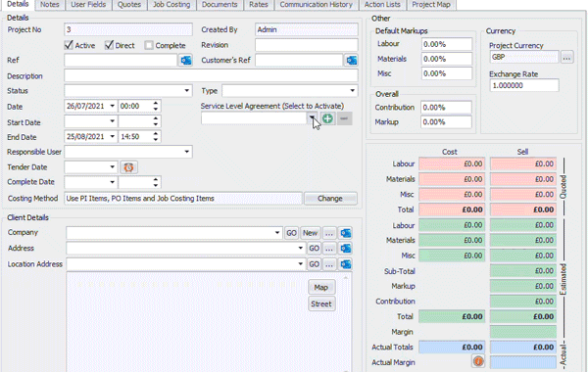This screenshot has width=588, height=372.
Task: Click the End Date time spinner
Action: 156,137
